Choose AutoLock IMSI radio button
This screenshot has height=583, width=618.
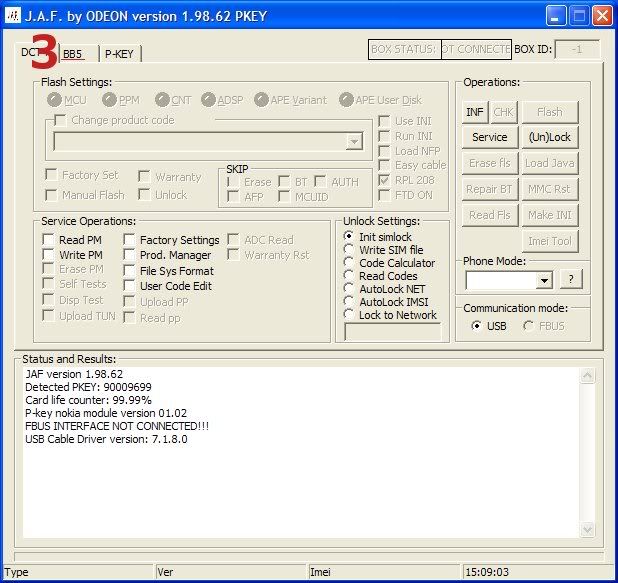click(348, 301)
